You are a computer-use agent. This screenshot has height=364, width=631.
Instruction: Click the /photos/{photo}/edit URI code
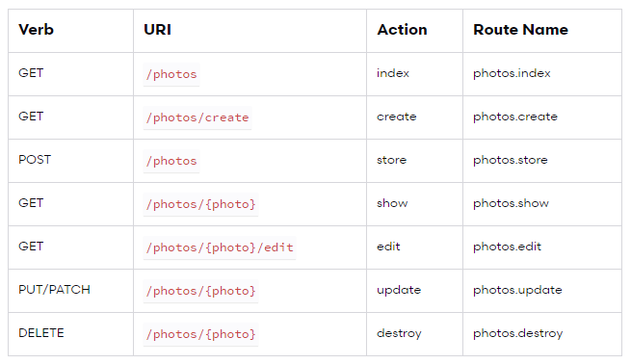[220, 247]
